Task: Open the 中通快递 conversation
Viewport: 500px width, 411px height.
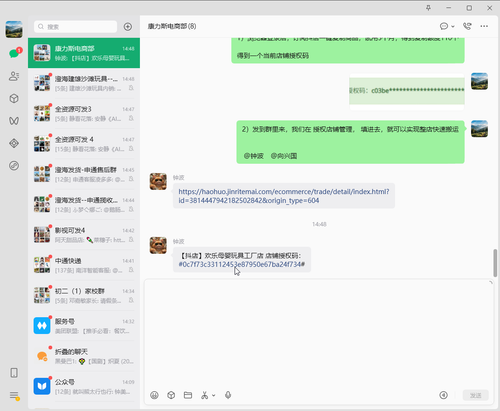Action: click(84, 265)
